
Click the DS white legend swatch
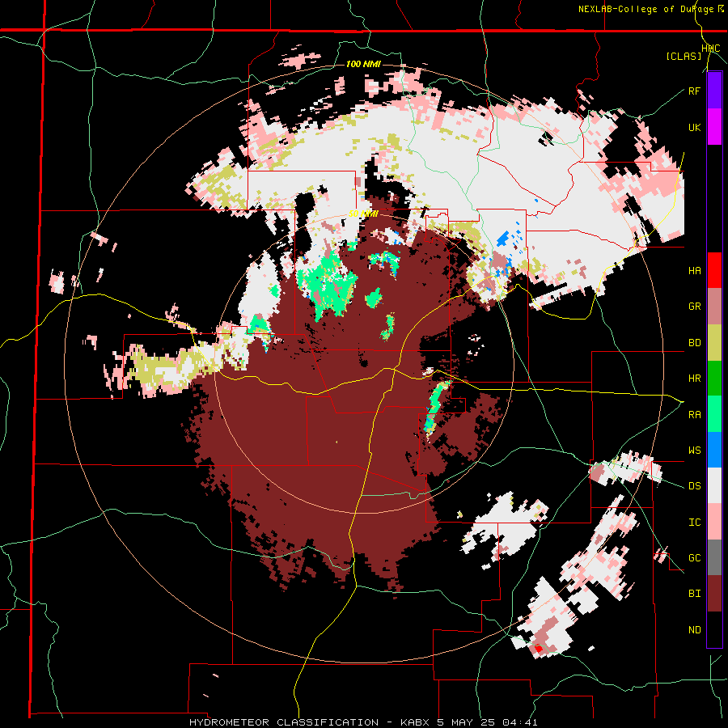pyautogui.click(x=714, y=486)
